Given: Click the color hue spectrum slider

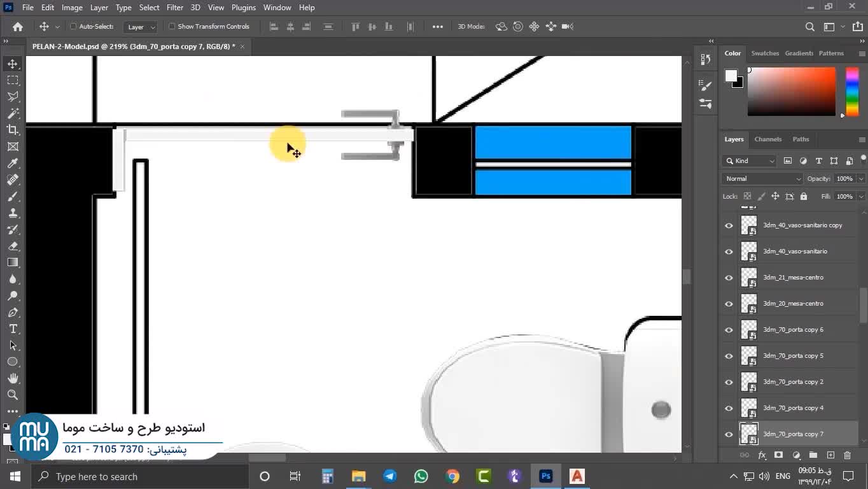Looking at the screenshot, I should click(852, 92).
